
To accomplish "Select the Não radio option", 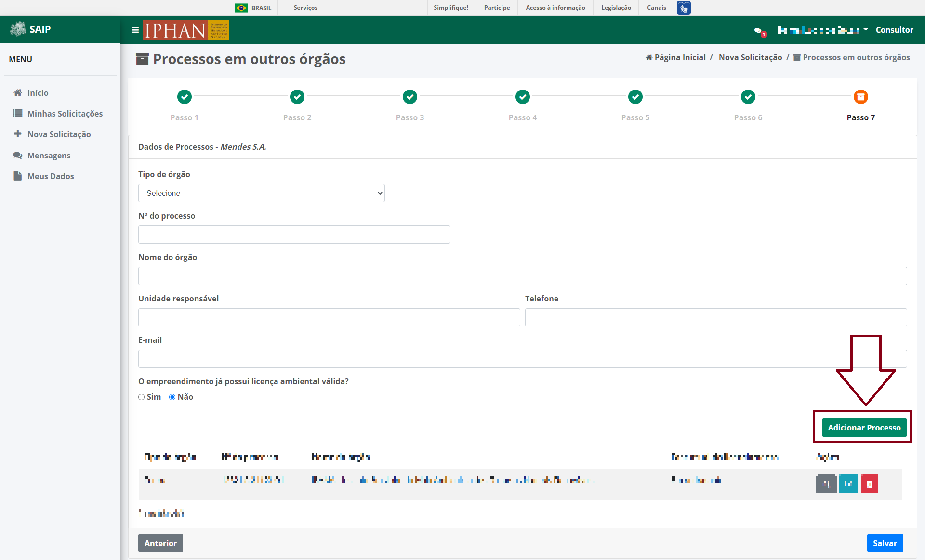I will (x=172, y=397).
